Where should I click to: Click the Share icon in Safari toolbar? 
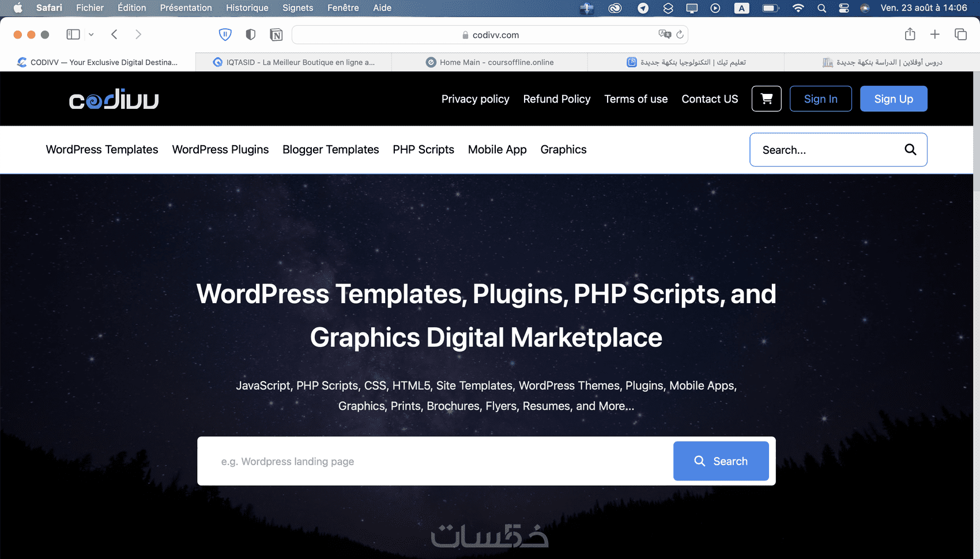click(x=910, y=34)
